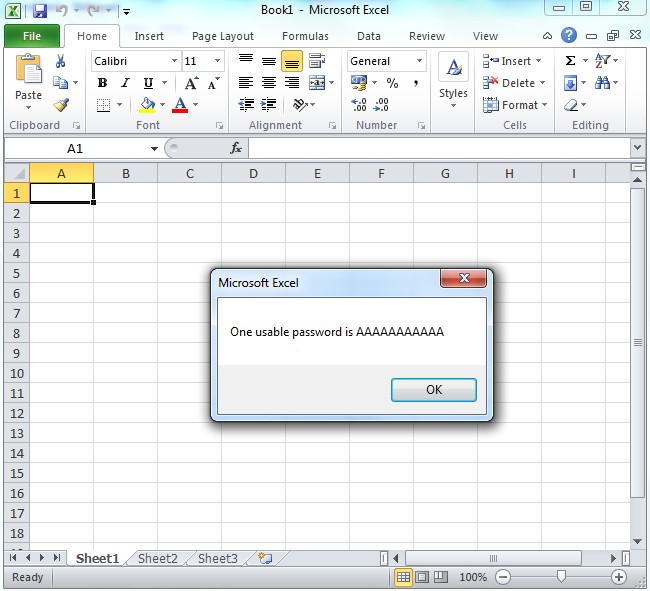Switch to Sheet3 worksheet
This screenshot has width=650, height=591.
[218, 558]
